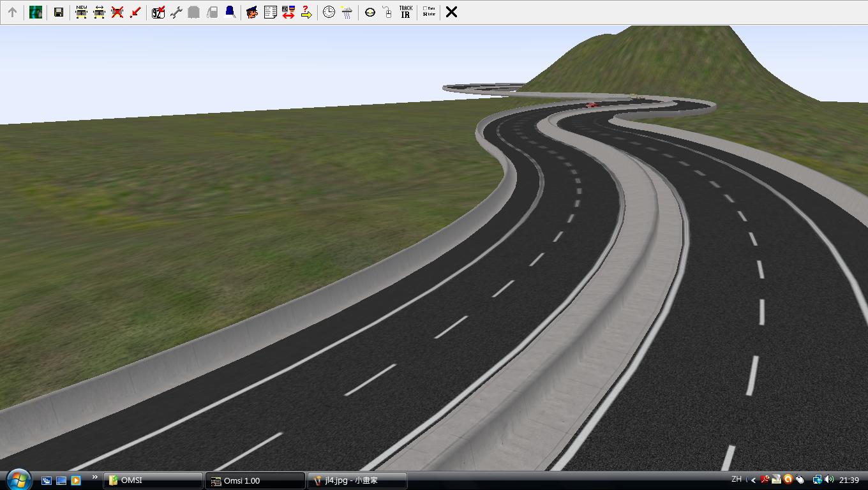Click the bus with red X icon
Screen dimensions: 868x490
click(x=117, y=12)
